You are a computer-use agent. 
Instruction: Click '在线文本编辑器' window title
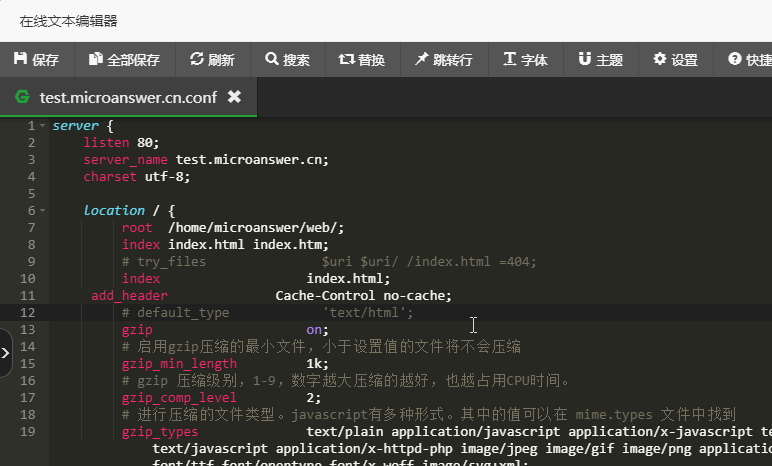(68, 21)
